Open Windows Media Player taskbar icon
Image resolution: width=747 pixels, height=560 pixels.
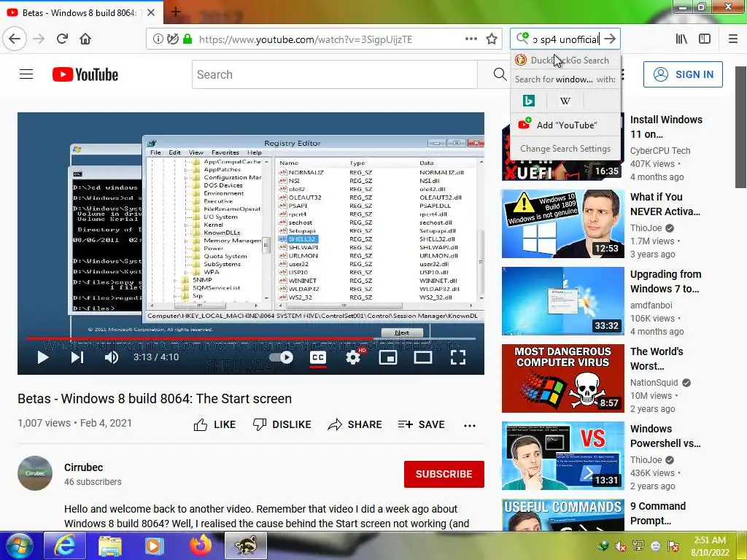pos(155,545)
